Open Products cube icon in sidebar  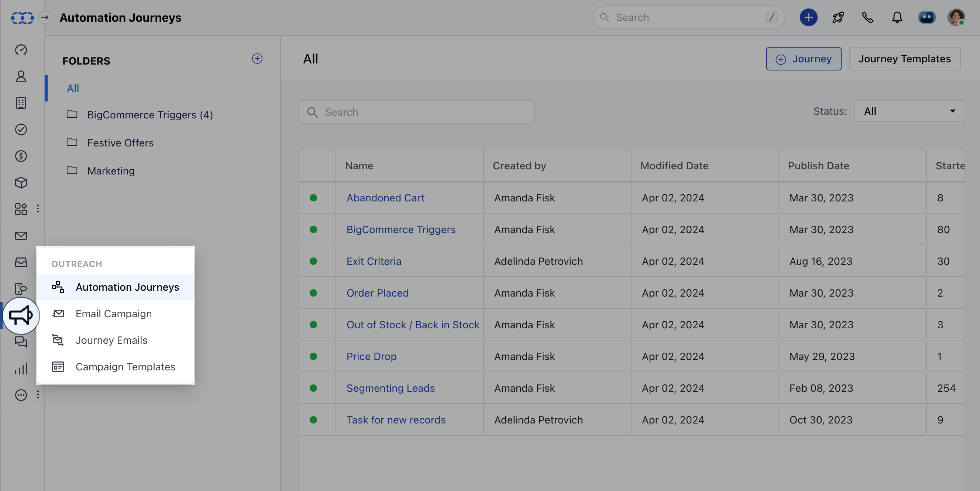click(x=21, y=183)
